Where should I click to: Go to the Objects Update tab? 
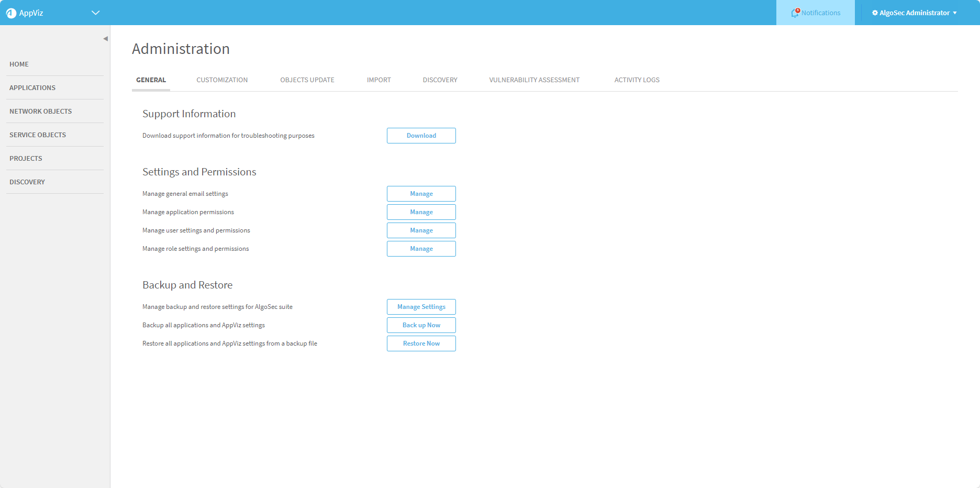(307, 80)
